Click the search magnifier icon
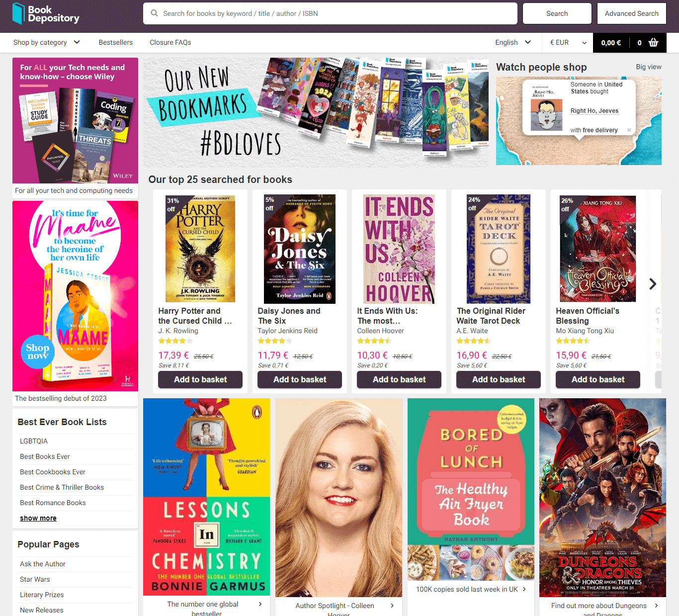The height and width of the screenshot is (616, 679). pos(155,13)
